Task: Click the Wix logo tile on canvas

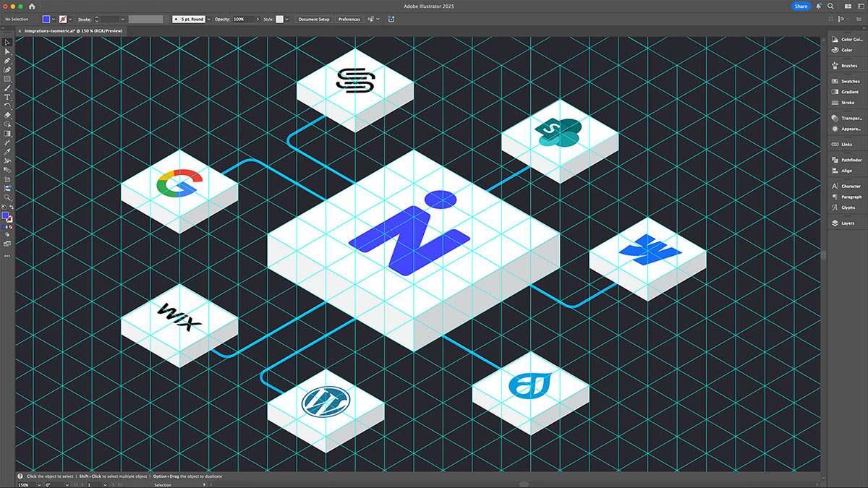Action: [x=179, y=325]
